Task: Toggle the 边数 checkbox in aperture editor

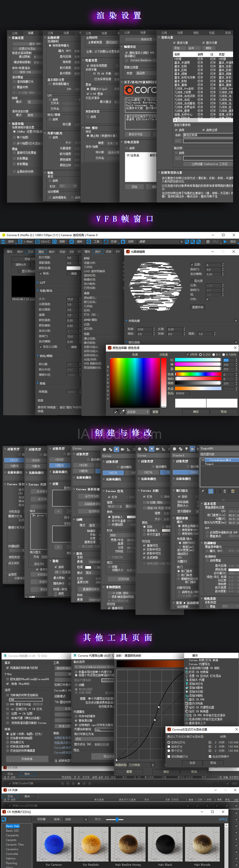Action: (x=192, y=265)
